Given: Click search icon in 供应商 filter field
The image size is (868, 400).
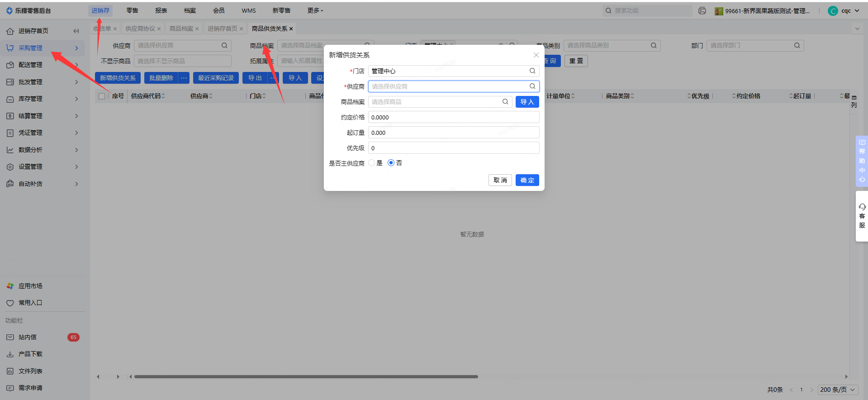Looking at the screenshot, I should (x=224, y=45).
